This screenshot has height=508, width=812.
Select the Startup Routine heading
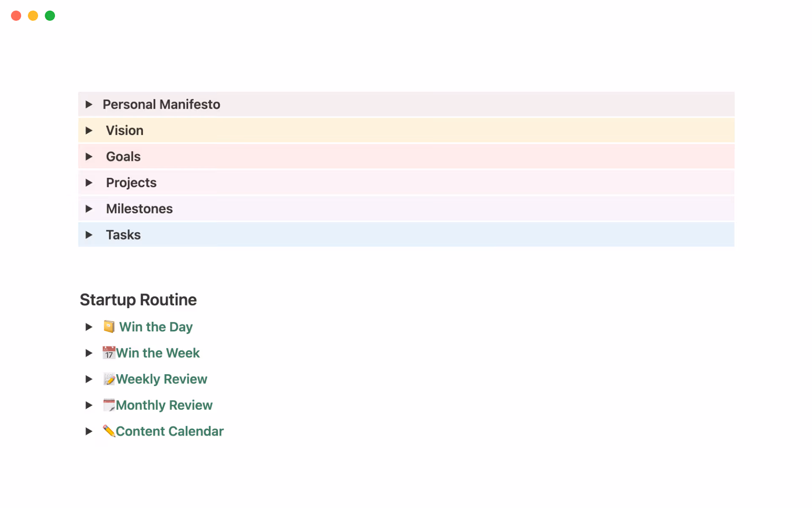click(138, 299)
